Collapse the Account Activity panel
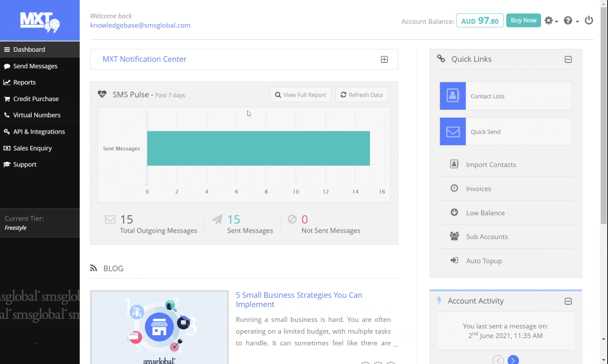This screenshot has height=364, width=608. [x=568, y=301]
